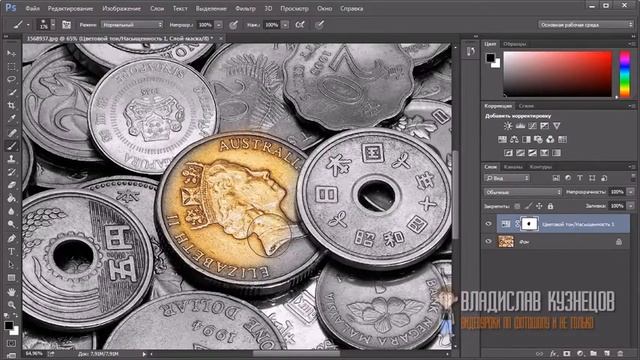Add a Black & White adjustment
640x360 pixels.
[527, 140]
